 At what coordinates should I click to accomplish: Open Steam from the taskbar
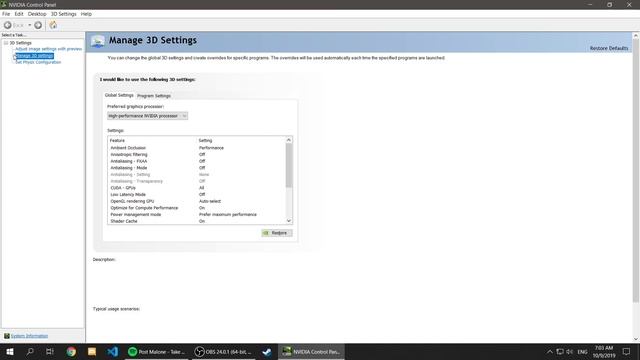[x=267, y=351]
